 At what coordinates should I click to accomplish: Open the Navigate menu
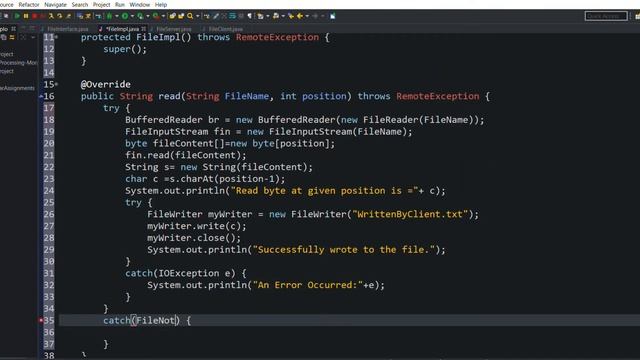56,4
